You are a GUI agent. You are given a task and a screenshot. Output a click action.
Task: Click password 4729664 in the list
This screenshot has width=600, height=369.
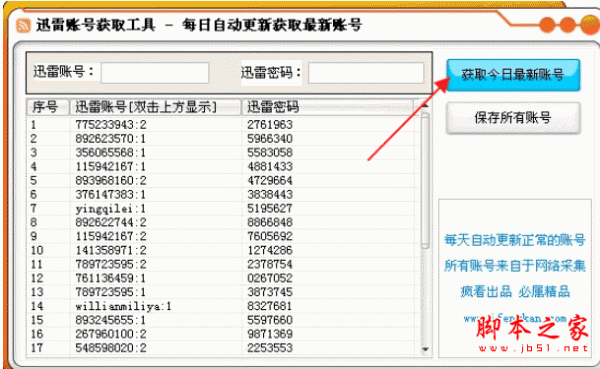270,181
